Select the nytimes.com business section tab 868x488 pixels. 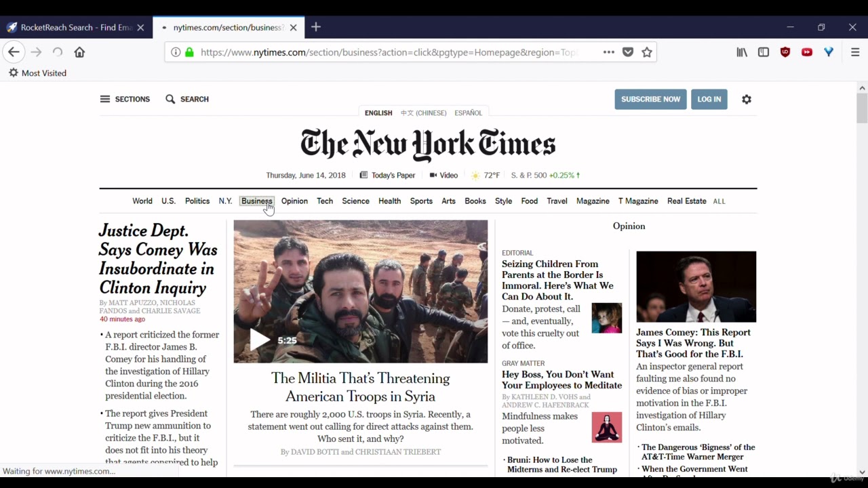tap(229, 28)
